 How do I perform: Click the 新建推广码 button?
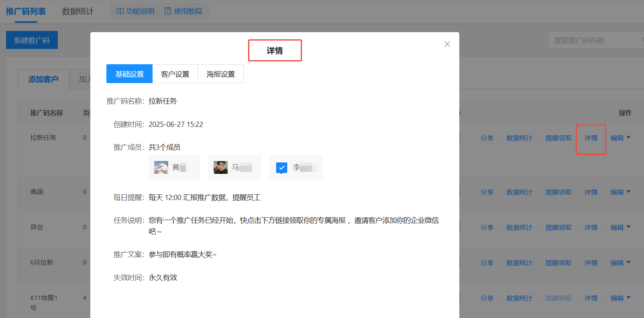click(32, 40)
